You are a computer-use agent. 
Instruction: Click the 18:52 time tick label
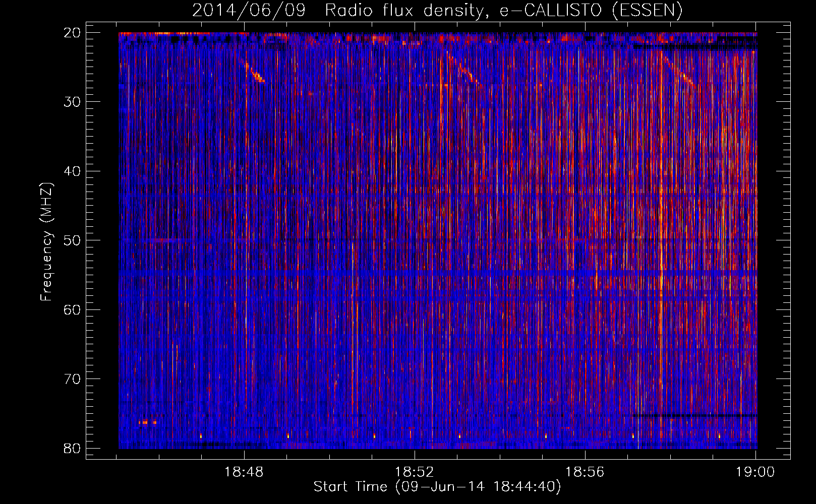pyautogui.click(x=414, y=472)
